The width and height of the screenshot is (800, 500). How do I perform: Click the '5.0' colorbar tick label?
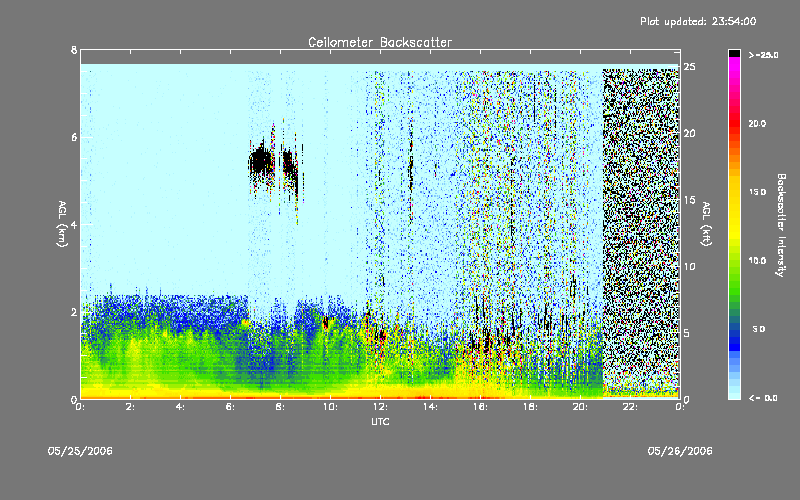tap(759, 329)
